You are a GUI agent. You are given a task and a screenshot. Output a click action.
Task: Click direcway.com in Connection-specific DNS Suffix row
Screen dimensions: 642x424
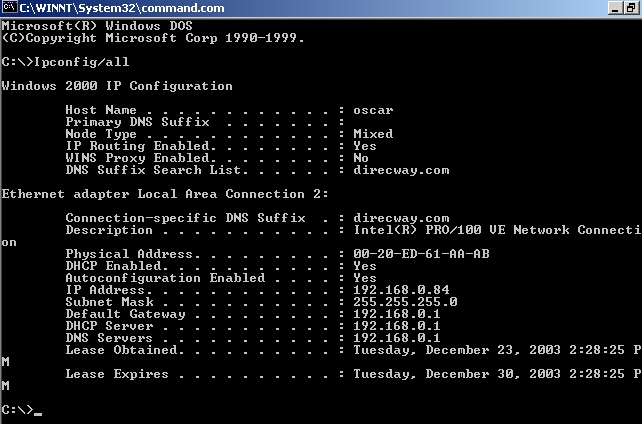click(x=401, y=218)
